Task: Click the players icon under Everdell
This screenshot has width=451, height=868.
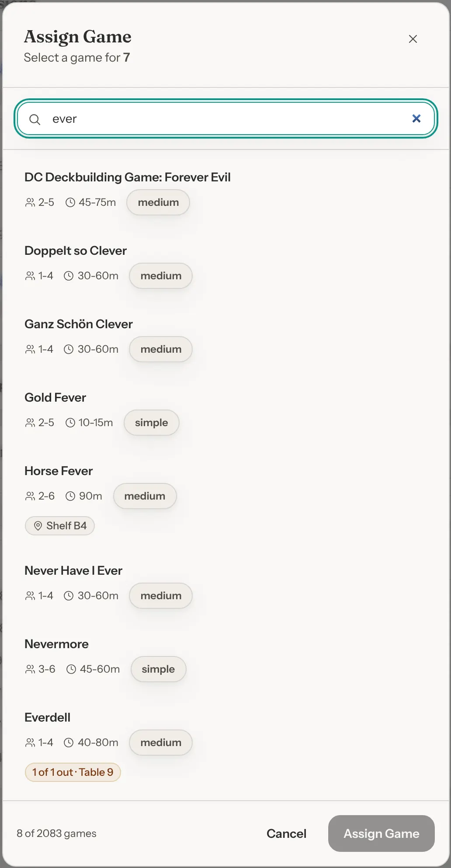Action: click(30, 743)
